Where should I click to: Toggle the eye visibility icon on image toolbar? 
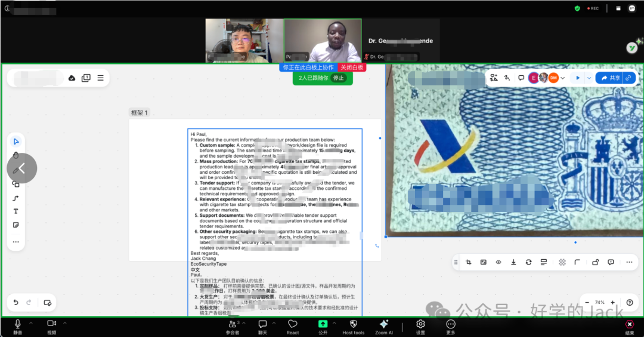498,262
